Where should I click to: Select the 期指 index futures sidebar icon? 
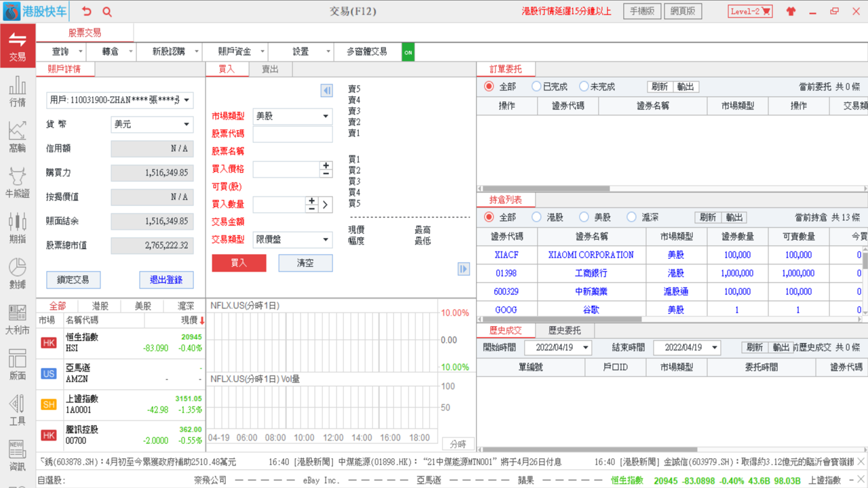[18, 228]
